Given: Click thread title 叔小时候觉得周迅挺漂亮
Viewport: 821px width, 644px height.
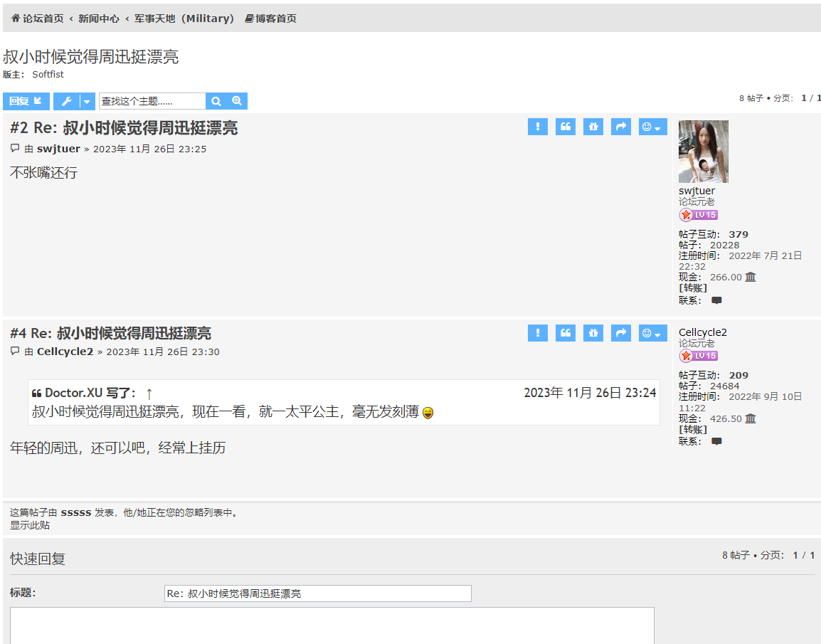Looking at the screenshot, I should click(x=90, y=56).
